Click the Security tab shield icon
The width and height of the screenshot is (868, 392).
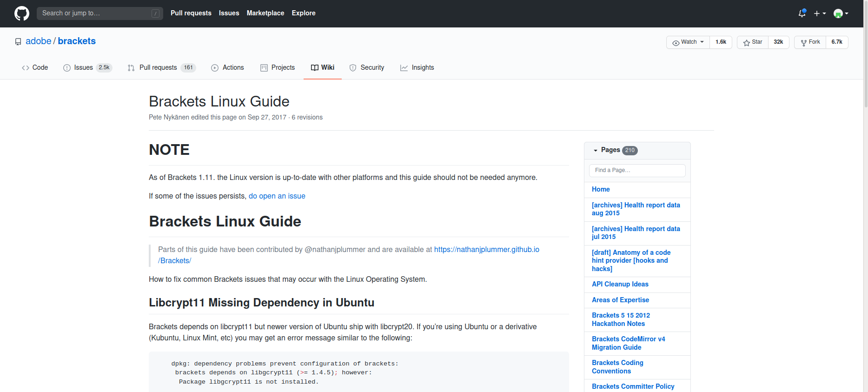coord(353,68)
